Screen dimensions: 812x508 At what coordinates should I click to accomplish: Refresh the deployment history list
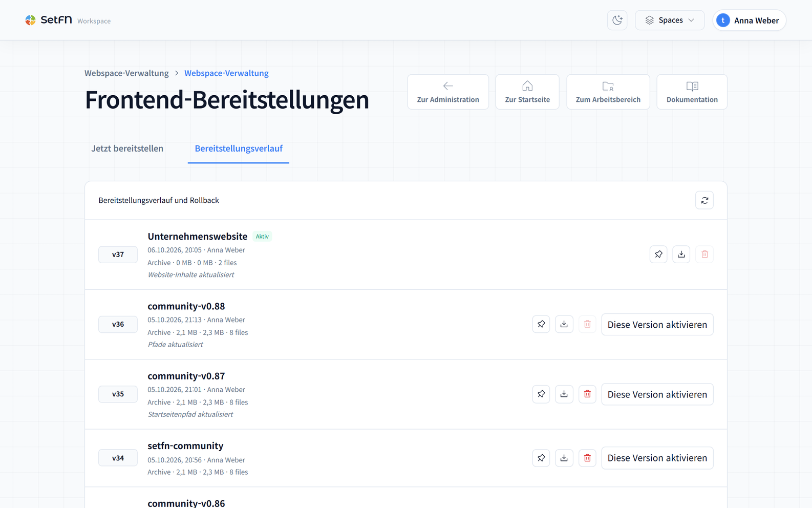[704, 200]
